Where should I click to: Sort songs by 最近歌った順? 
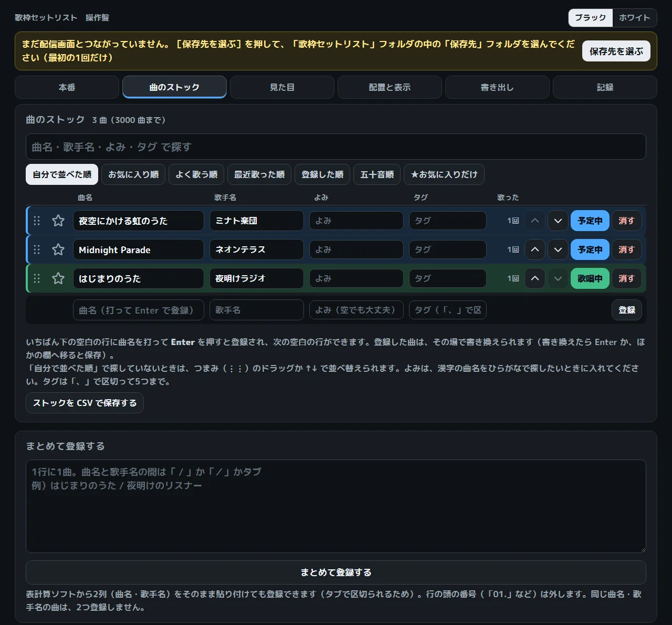coord(259,174)
